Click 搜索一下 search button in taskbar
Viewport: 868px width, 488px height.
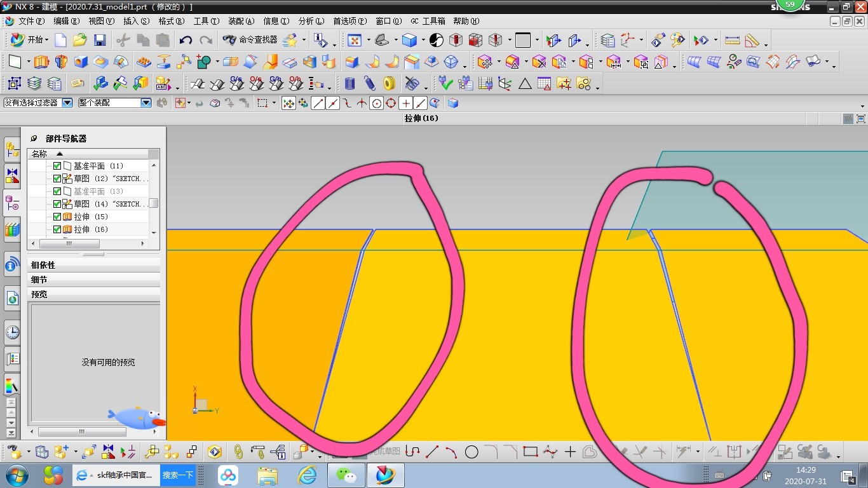177,475
